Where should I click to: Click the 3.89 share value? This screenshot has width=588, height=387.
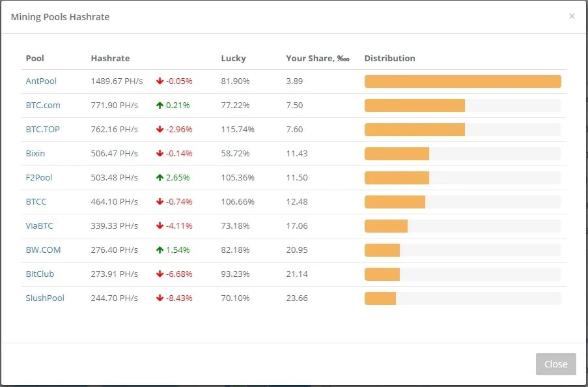click(x=294, y=81)
